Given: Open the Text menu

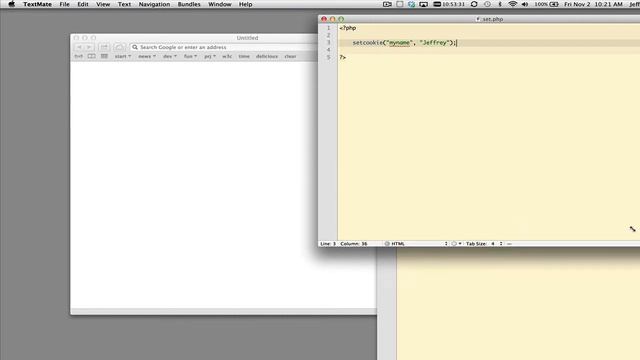Looking at the screenshot, I should [x=124, y=4].
